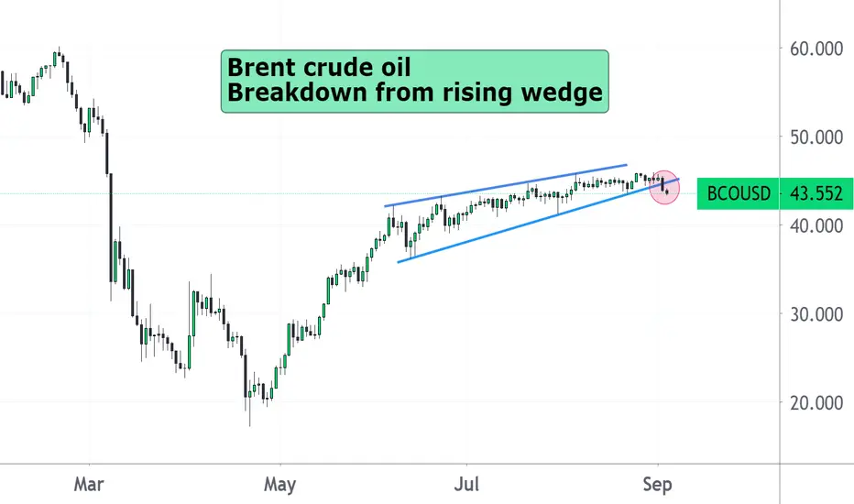The image size is (854, 504).
Task: Click the 30.000 price scale label
Action: click(x=816, y=313)
